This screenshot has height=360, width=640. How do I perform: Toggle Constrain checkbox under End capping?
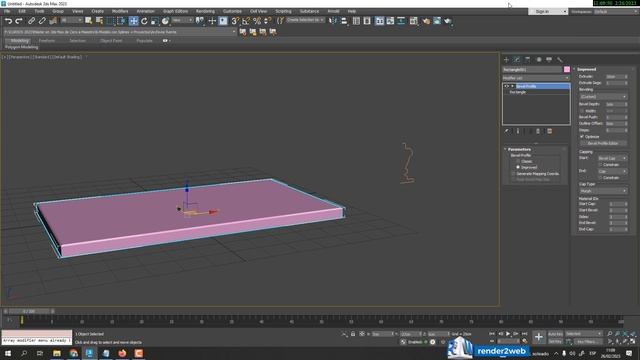pos(600,178)
